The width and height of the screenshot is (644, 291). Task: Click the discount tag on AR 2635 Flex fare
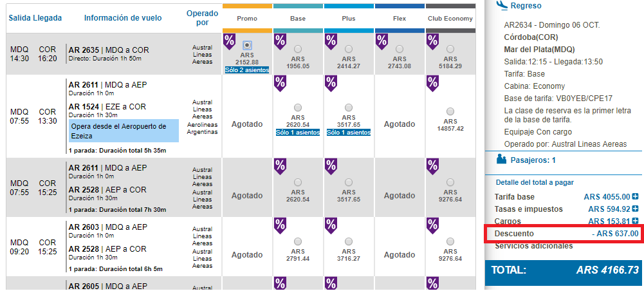point(382,41)
